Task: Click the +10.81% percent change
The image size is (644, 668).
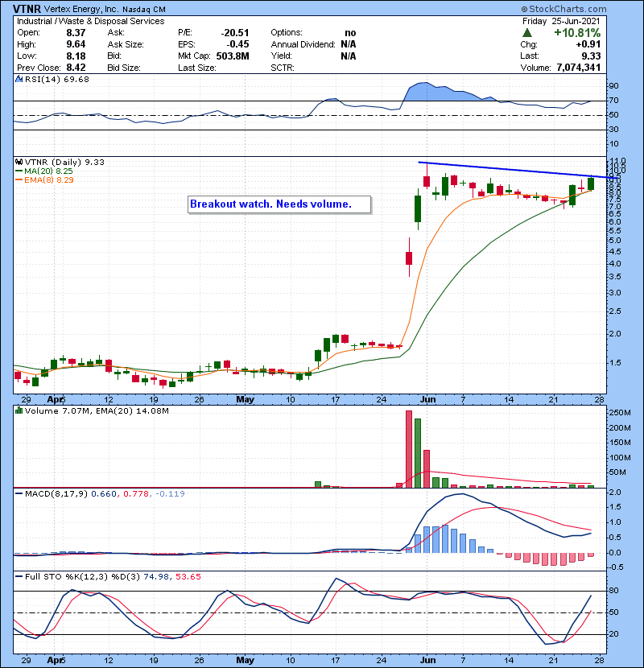Action: [577, 33]
